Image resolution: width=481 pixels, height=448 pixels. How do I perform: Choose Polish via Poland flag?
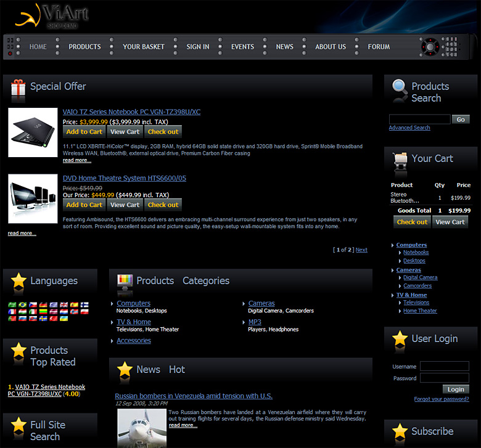pyautogui.click(x=84, y=312)
